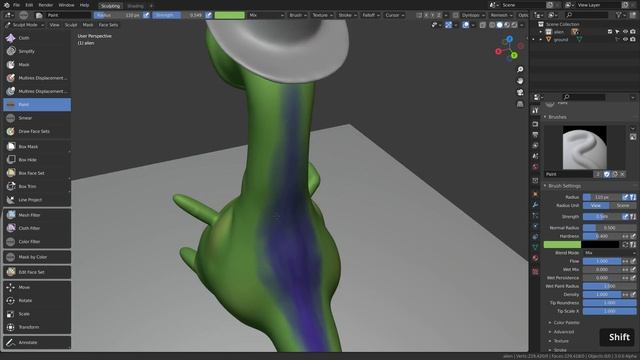This screenshot has width=640, height=360.
Task: Open the Remesh dropdown in header
Action: [501, 15]
